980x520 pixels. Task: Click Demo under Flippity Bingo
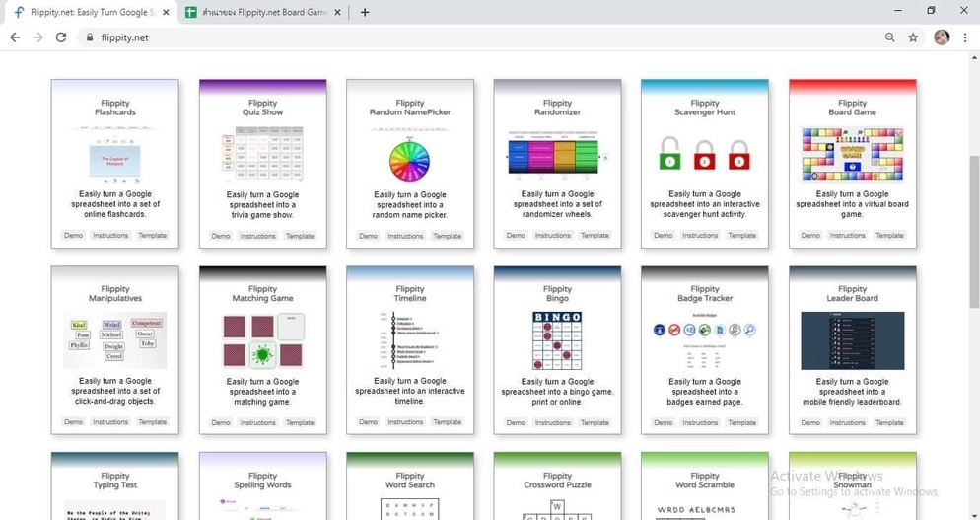point(516,422)
